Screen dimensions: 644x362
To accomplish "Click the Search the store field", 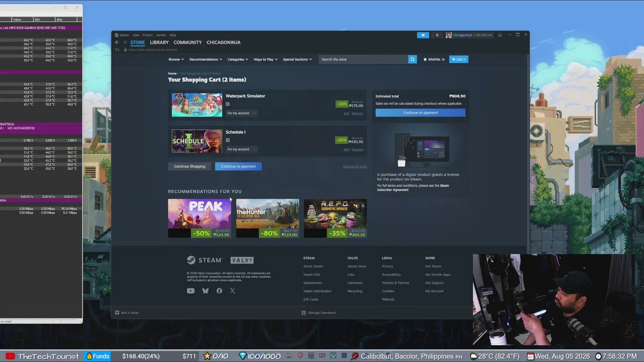I will tap(364, 59).
